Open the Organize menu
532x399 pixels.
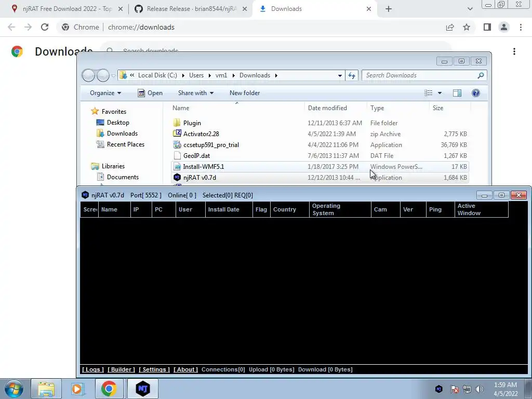105,93
